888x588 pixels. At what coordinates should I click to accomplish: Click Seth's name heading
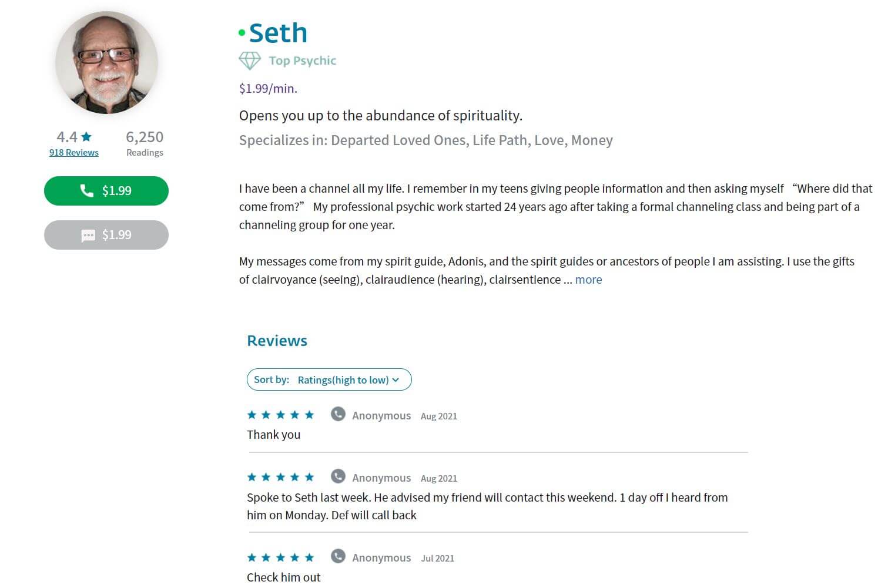click(278, 32)
